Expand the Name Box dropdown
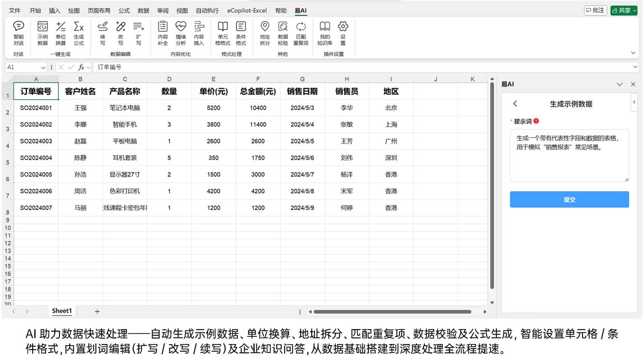The height and width of the screenshot is (364, 644). (x=43, y=67)
